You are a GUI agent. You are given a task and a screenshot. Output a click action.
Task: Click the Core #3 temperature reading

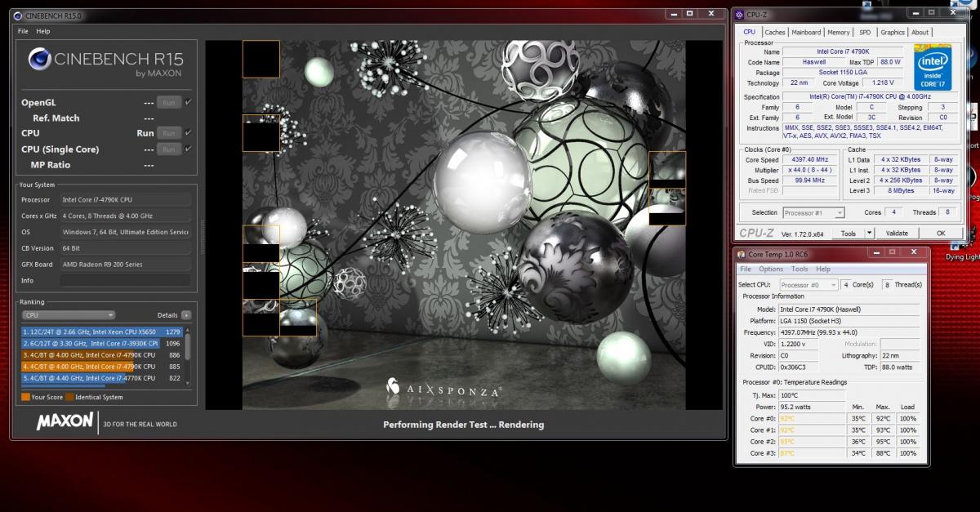click(x=812, y=452)
